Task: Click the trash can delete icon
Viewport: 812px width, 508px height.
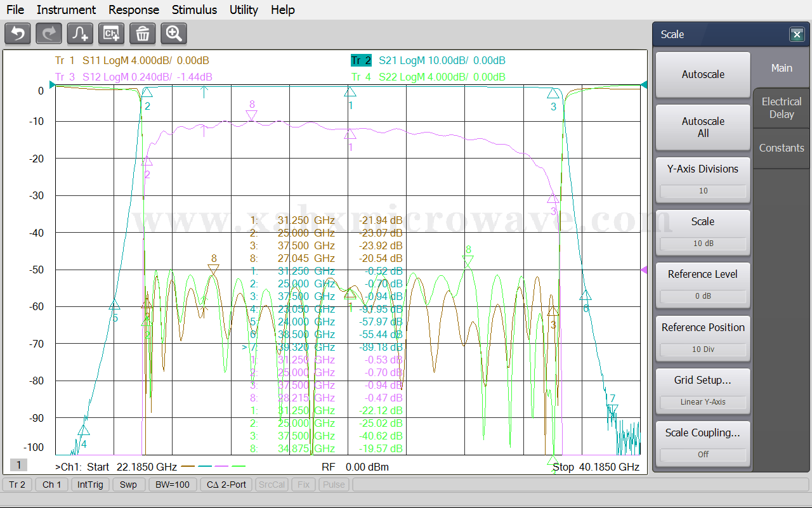Action: (142, 34)
